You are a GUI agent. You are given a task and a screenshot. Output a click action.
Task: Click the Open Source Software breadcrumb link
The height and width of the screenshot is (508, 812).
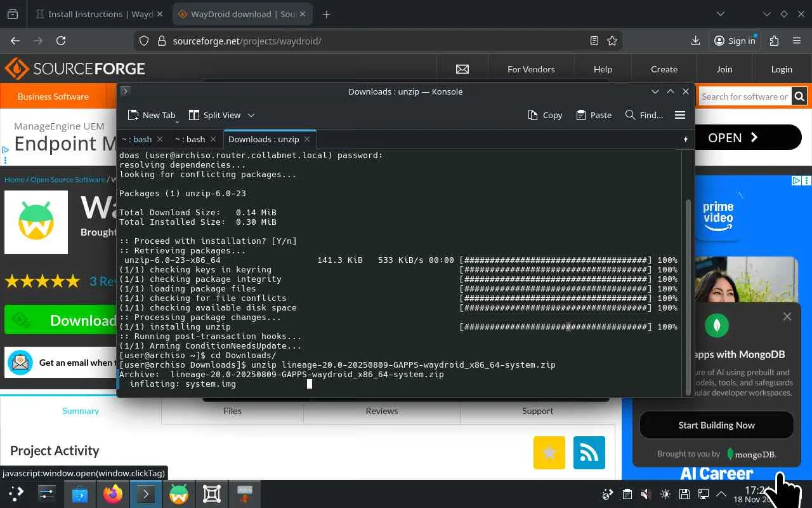[68, 180]
